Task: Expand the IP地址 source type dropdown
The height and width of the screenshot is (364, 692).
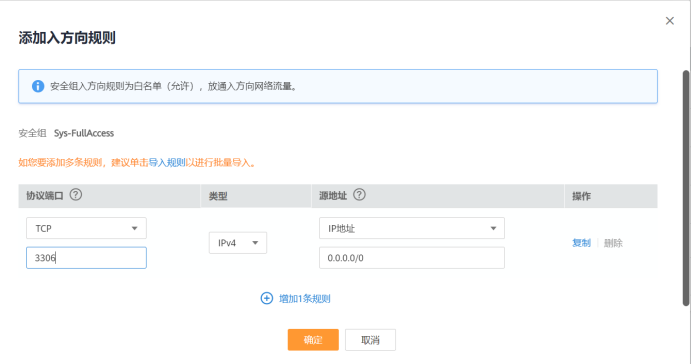Action: 412,228
